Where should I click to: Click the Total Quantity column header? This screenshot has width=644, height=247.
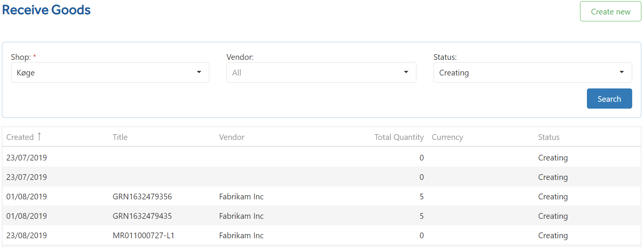coord(399,137)
